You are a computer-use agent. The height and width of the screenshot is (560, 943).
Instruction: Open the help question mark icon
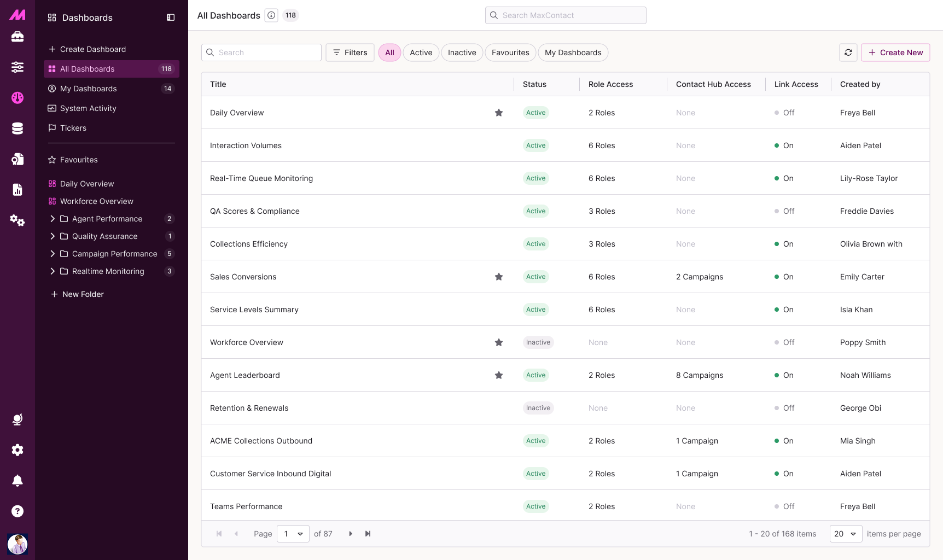pos(18,511)
